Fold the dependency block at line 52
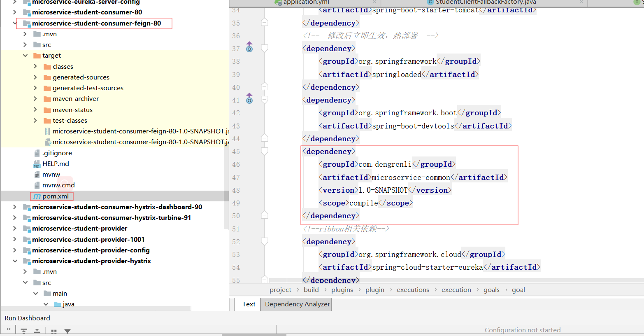The image size is (644, 336). 265,241
